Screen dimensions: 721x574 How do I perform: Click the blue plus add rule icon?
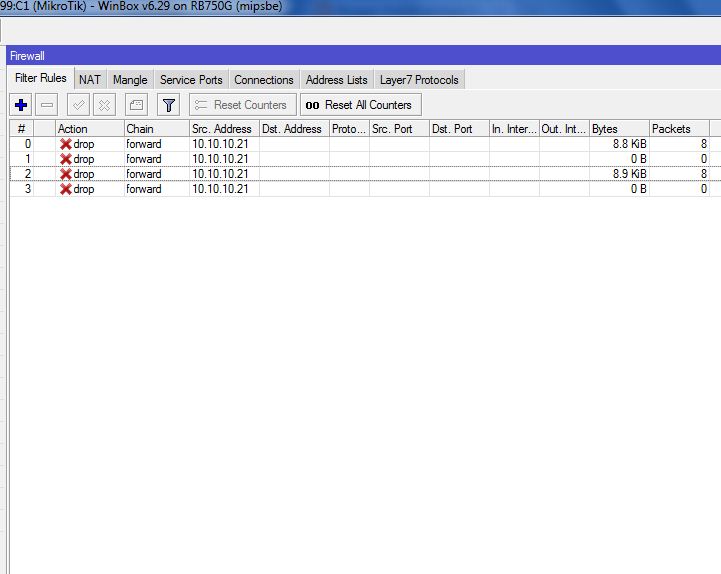[21, 105]
